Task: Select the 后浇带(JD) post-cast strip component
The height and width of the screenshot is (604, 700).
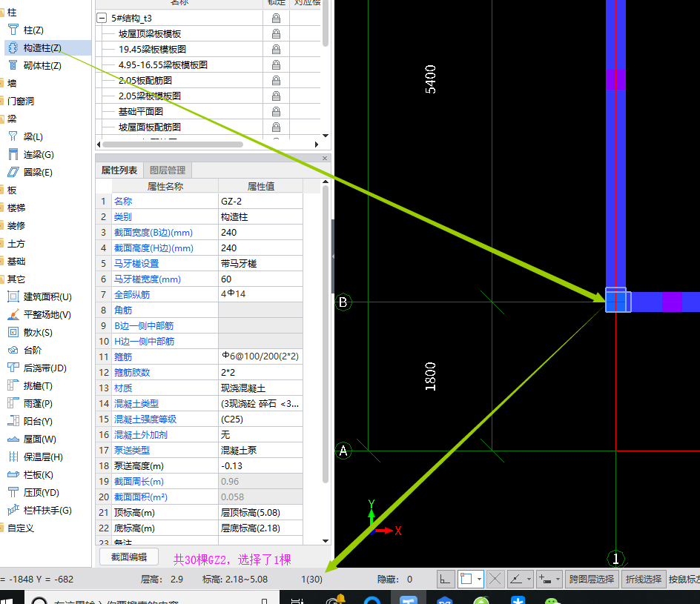Action: pos(44,368)
